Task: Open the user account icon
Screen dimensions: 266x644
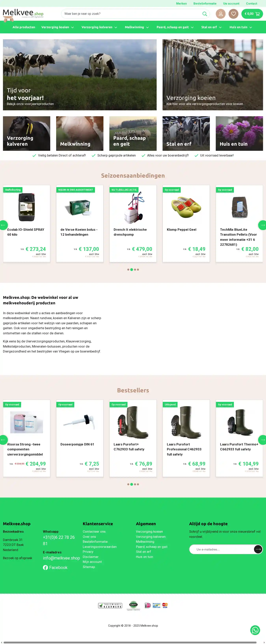Action: (221, 14)
